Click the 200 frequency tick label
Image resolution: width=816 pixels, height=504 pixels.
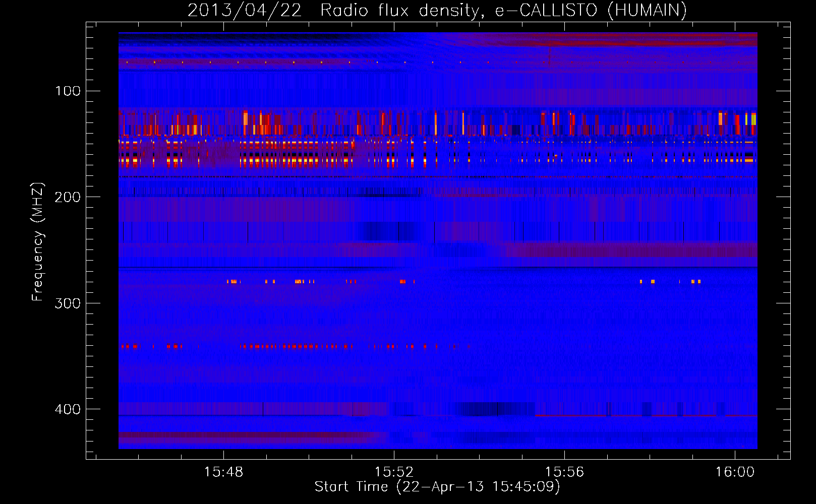click(68, 197)
